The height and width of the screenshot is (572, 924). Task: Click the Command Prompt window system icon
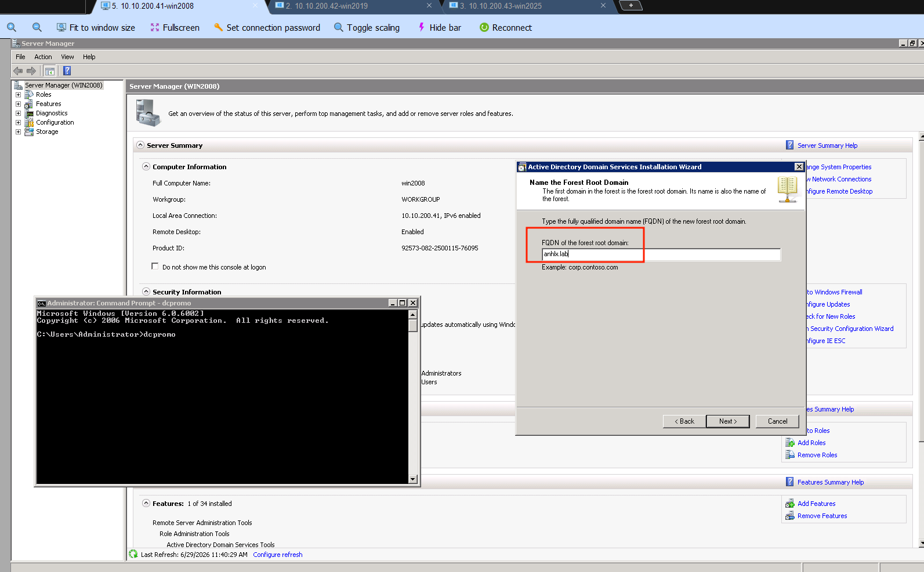coord(41,303)
